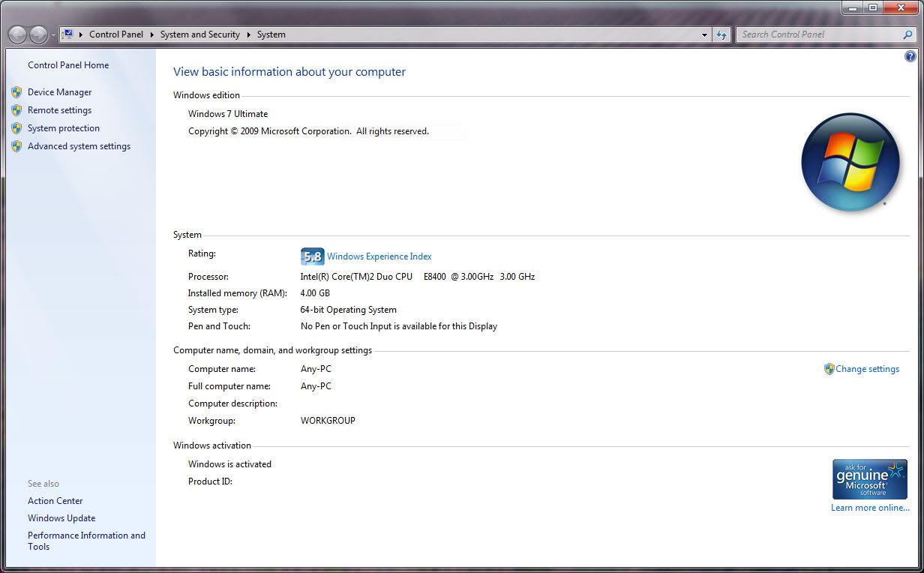Open the System and Security breadcrumb

[x=199, y=34]
